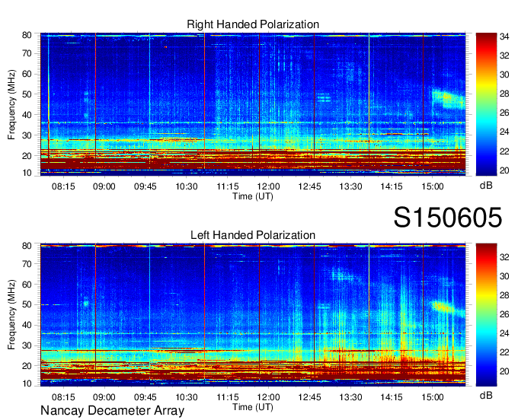Click the 13:30 time label on bottom plot
This screenshot has height=420, width=518.
pyautogui.click(x=350, y=397)
